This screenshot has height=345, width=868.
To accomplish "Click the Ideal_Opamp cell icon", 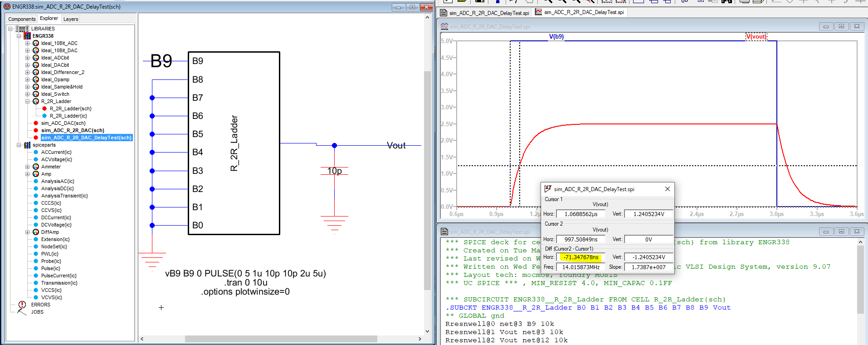I will coord(36,79).
